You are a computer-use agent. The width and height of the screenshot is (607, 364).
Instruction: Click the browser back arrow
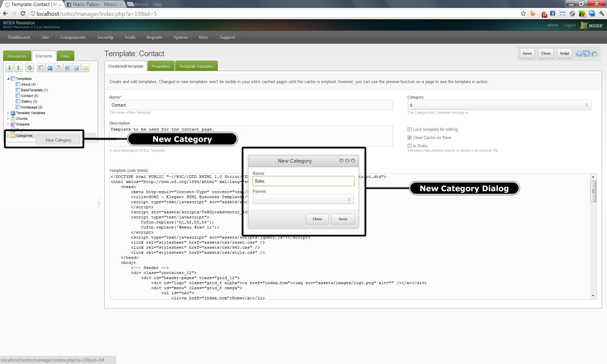click(5, 13)
